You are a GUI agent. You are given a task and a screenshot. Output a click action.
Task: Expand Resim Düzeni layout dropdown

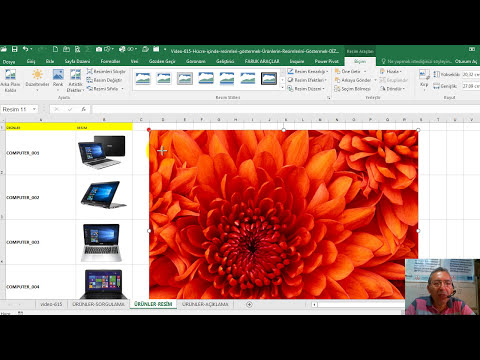[x=324, y=89]
